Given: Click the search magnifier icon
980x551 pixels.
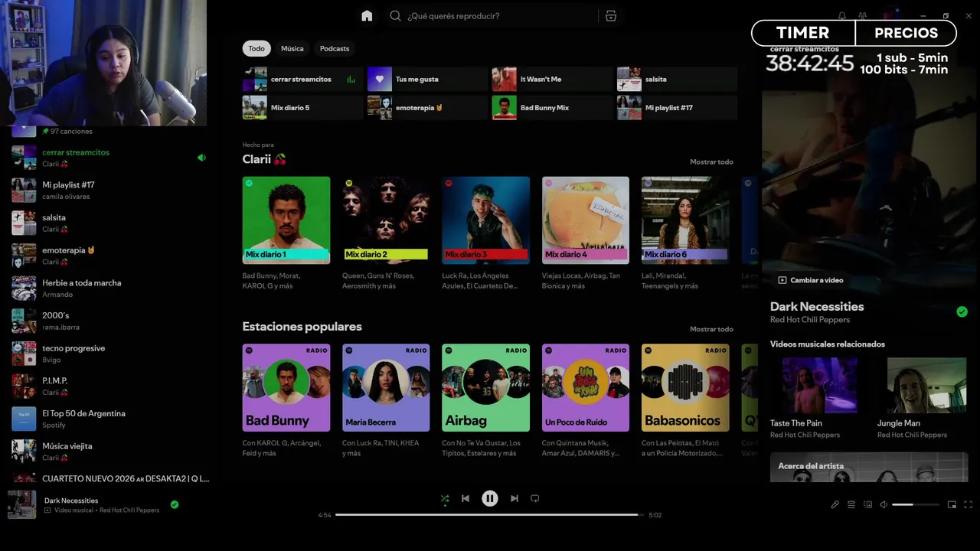Looking at the screenshot, I should coord(395,16).
